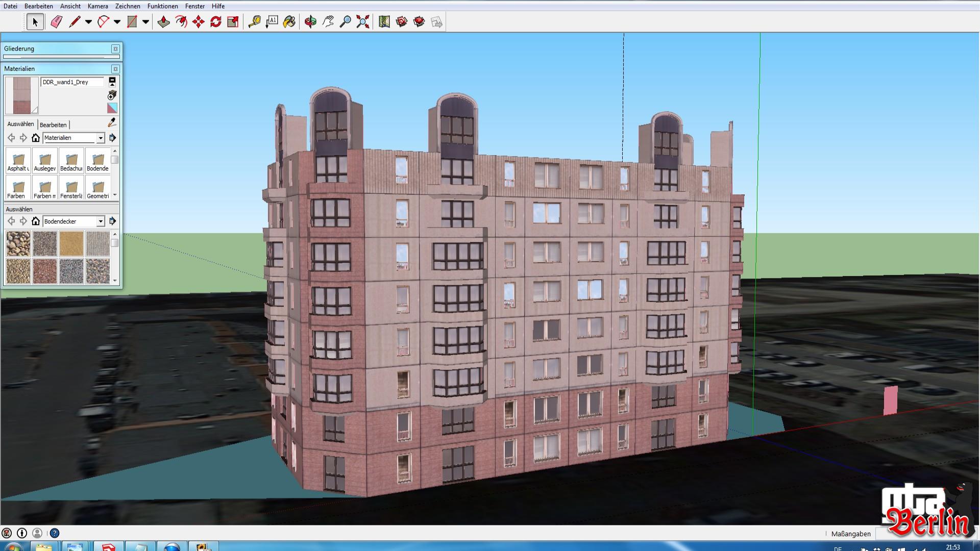Switch to the Orbit camera tool
980x551 pixels.
click(310, 22)
